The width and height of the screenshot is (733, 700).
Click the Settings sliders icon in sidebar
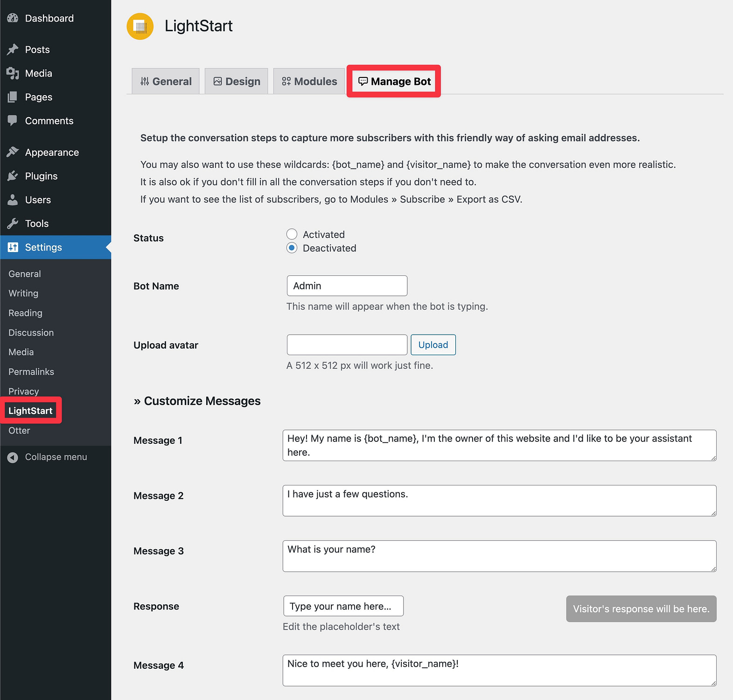click(x=13, y=247)
